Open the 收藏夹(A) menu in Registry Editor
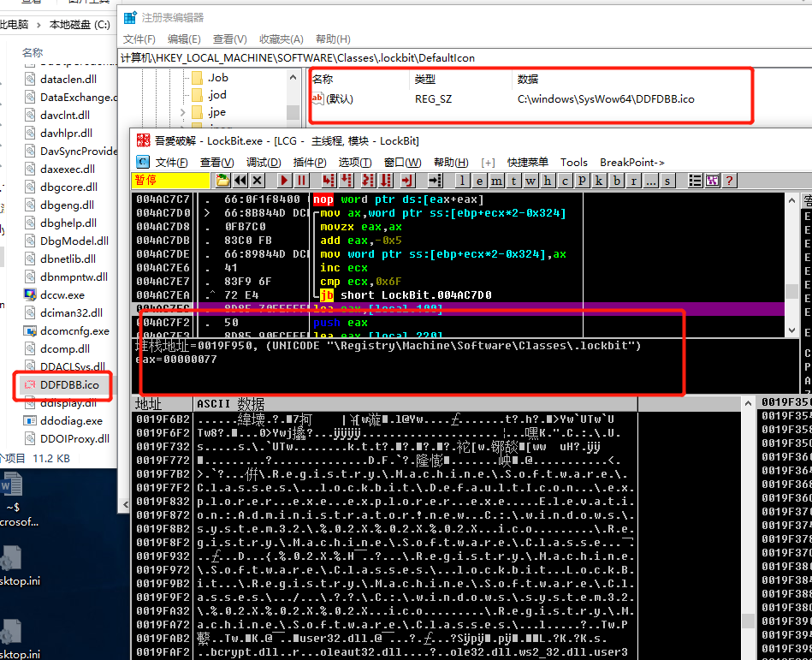The height and width of the screenshot is (660, 812). [x=281, y=39]
